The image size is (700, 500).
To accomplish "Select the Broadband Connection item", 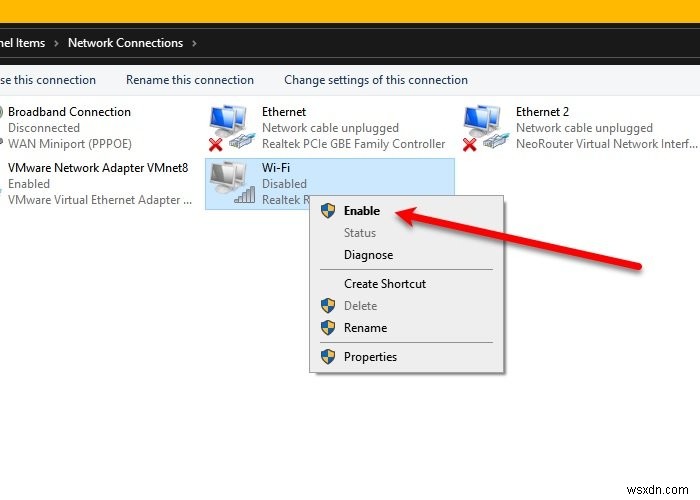I will click(x=69, y=112).
